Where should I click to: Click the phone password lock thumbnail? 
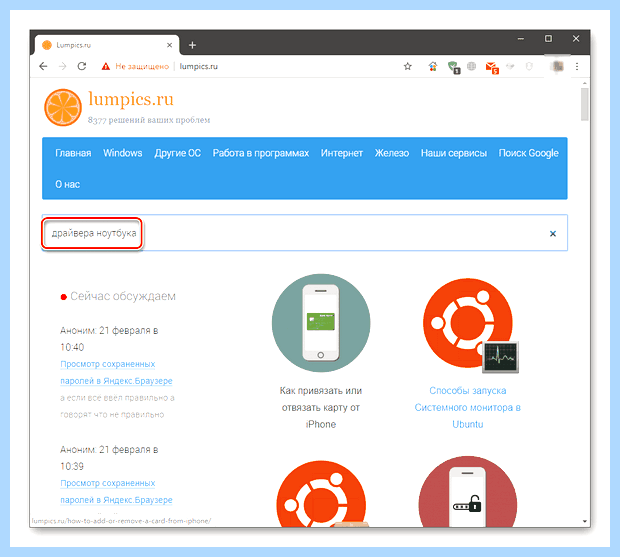click(468, 492)
